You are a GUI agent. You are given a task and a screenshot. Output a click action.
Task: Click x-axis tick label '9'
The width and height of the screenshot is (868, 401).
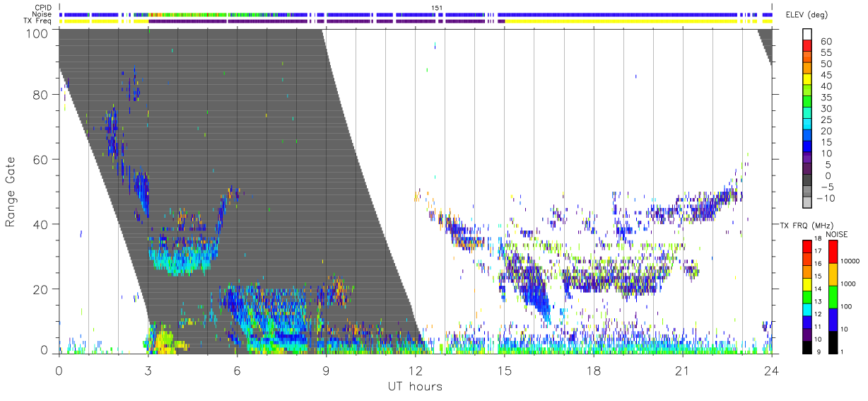point(326,371)
